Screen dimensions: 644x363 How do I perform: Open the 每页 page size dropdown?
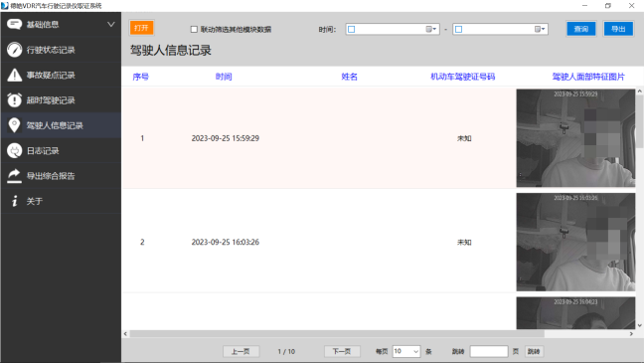(x=406, y=351)
